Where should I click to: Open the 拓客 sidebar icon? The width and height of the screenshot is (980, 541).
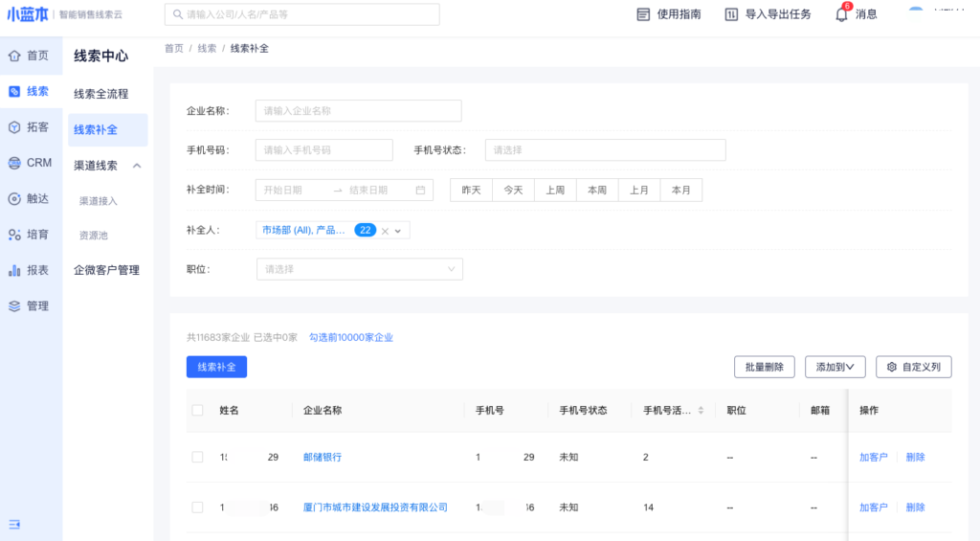click(14, 127)
